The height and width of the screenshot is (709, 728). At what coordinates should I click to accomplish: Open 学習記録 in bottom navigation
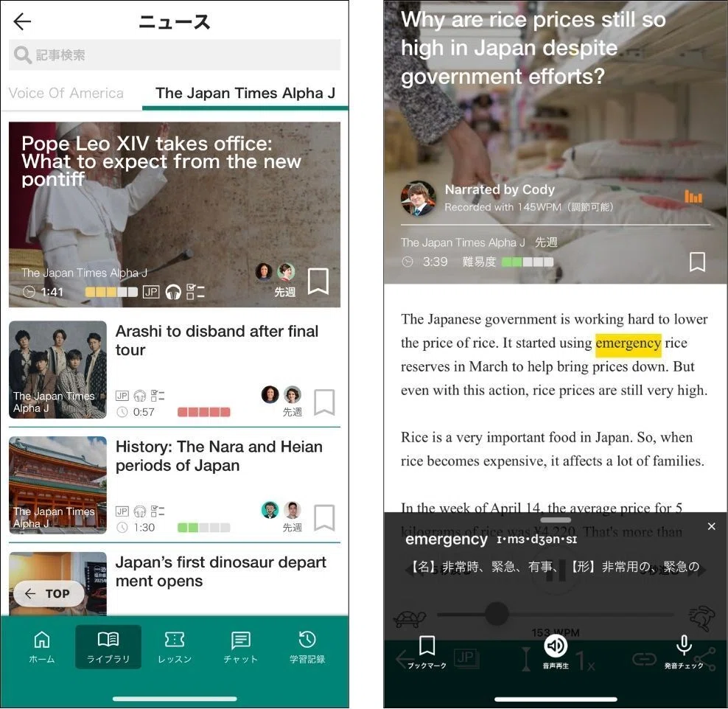307,647
